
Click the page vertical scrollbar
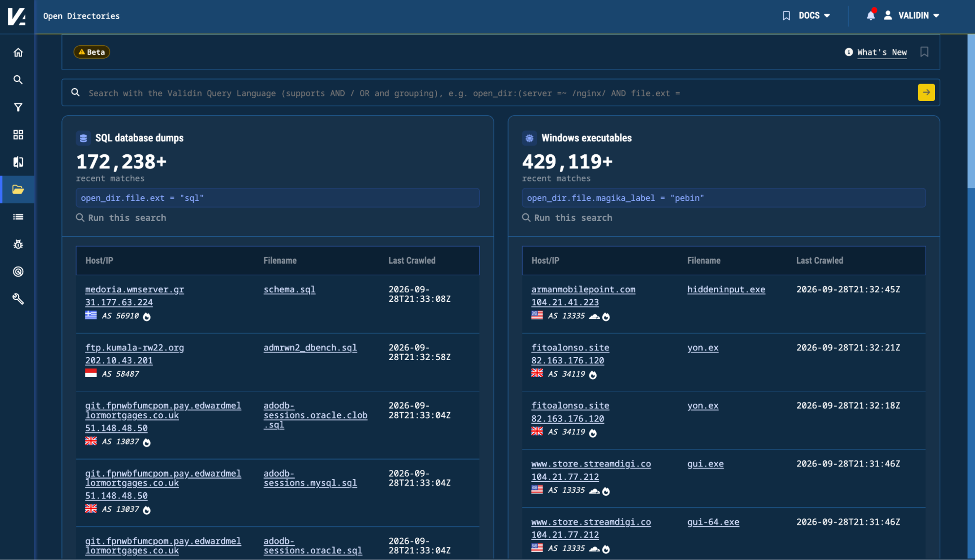(971, 111)
